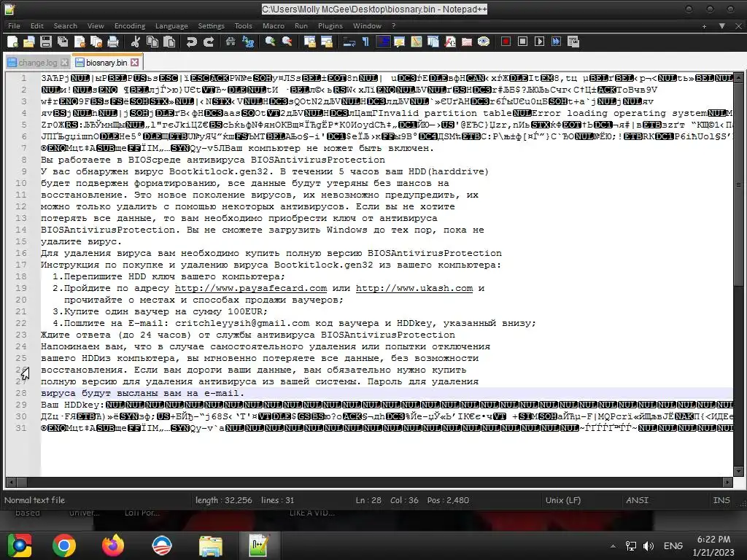This screenshot has height=560, width=747.
Task: Open the Settings menu
Action: [x=211, y=26]
